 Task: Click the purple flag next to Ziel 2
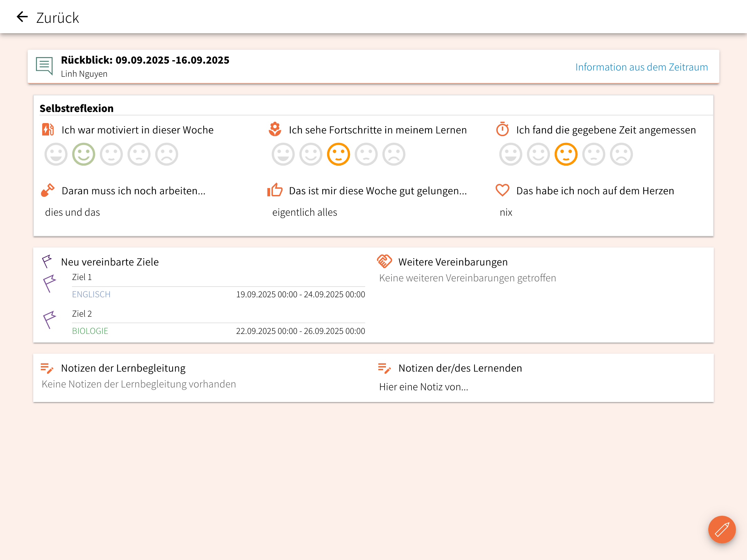49,320
